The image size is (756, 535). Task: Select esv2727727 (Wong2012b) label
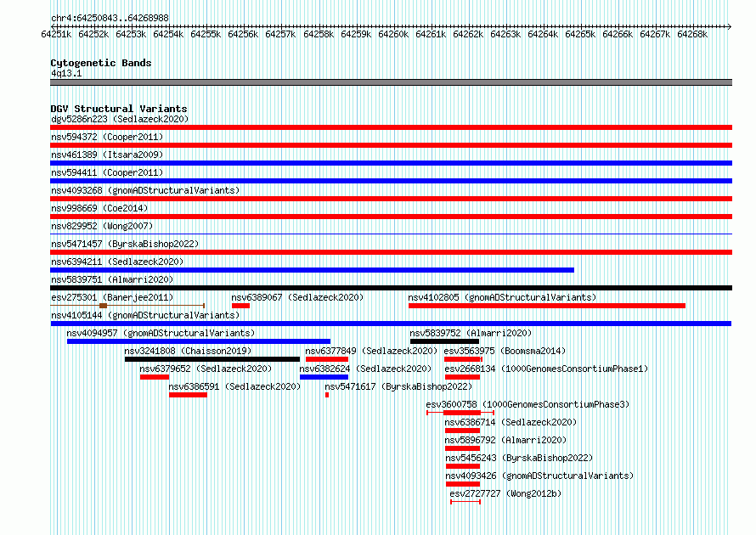[x=505, y=493]
